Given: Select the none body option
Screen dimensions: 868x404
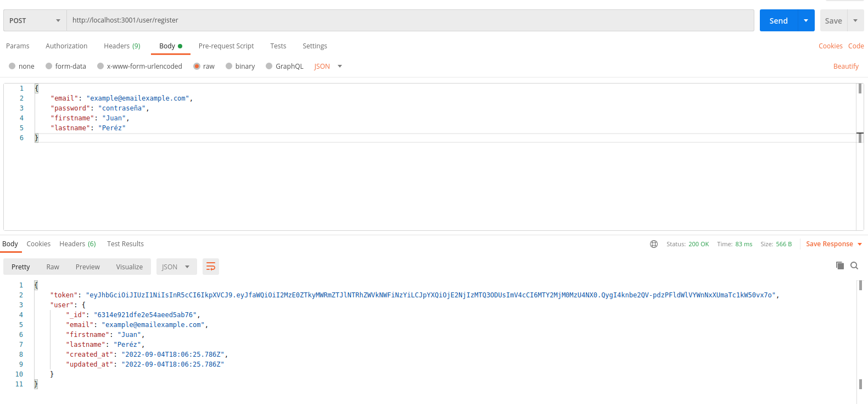Looking at the screenshot, I should tap(21, 67).
